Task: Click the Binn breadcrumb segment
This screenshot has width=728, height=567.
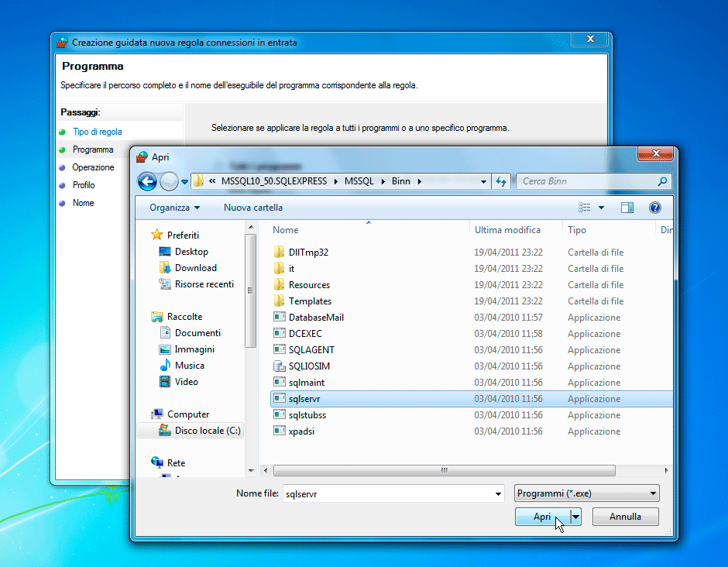Action: click(x=400, y=181)
